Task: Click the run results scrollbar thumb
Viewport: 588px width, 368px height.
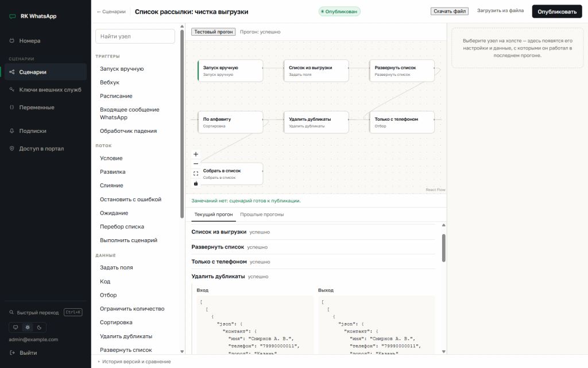Action: [444, 248]
